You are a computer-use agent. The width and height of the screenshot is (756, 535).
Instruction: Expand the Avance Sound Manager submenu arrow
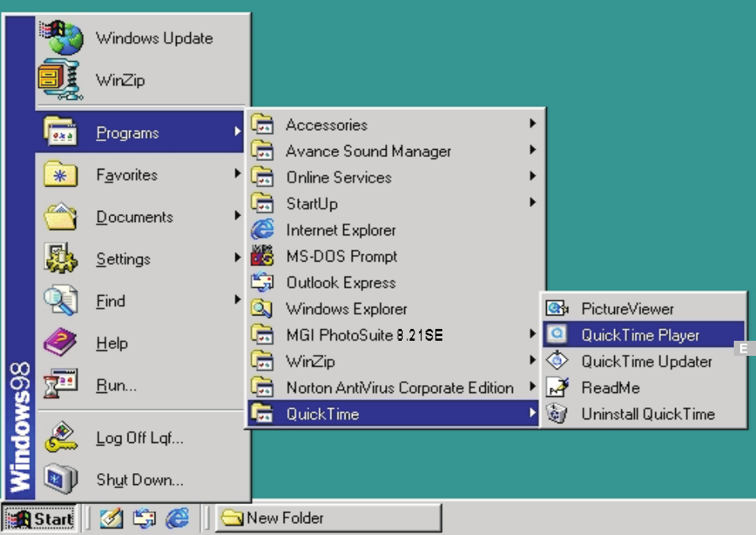click(533, 150)
